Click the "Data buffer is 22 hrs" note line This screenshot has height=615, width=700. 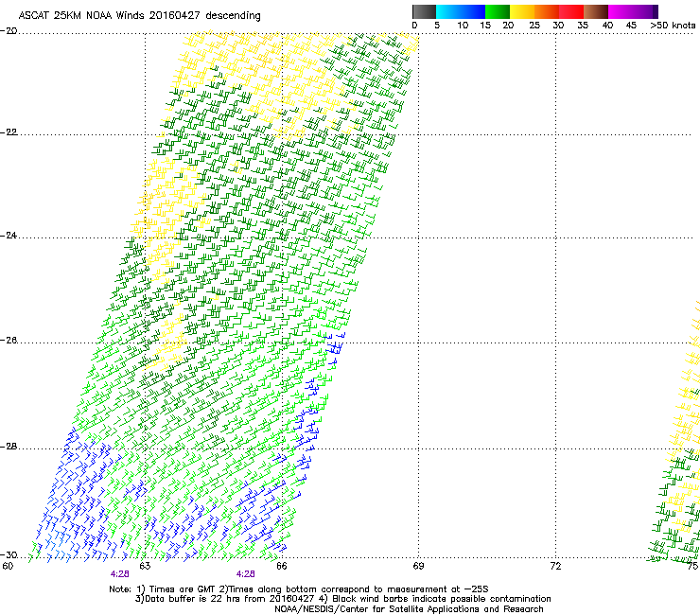[x=342, y=599]
